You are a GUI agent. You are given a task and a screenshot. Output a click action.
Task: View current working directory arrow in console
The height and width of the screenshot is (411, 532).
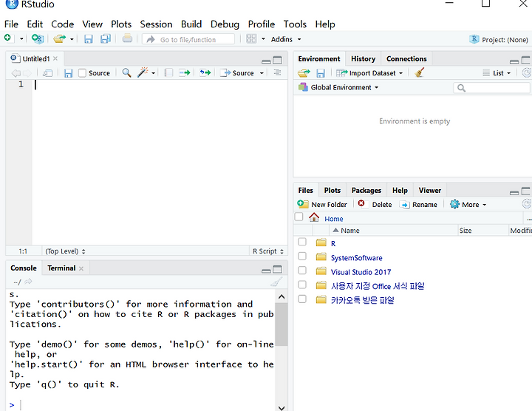(29, 282)
